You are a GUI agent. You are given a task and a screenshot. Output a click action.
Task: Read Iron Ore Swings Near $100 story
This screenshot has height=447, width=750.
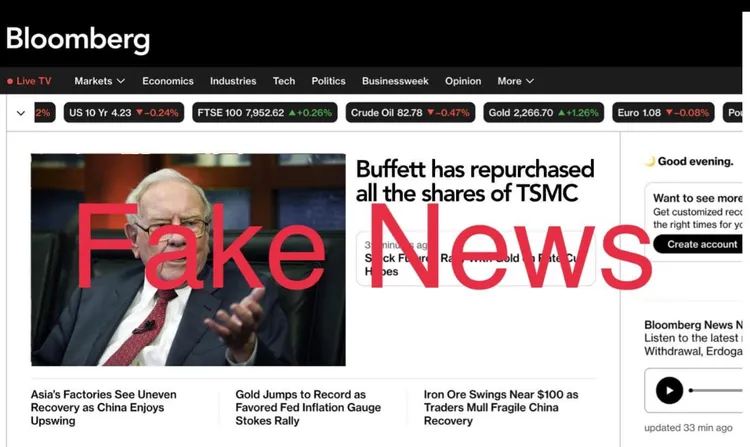pos(501,407)
